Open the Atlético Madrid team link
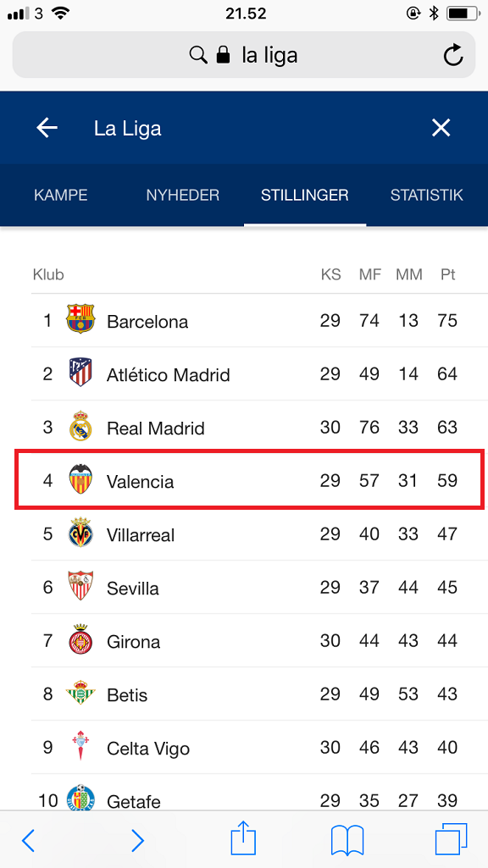The image size is (488, 868). tap(169, 375)
